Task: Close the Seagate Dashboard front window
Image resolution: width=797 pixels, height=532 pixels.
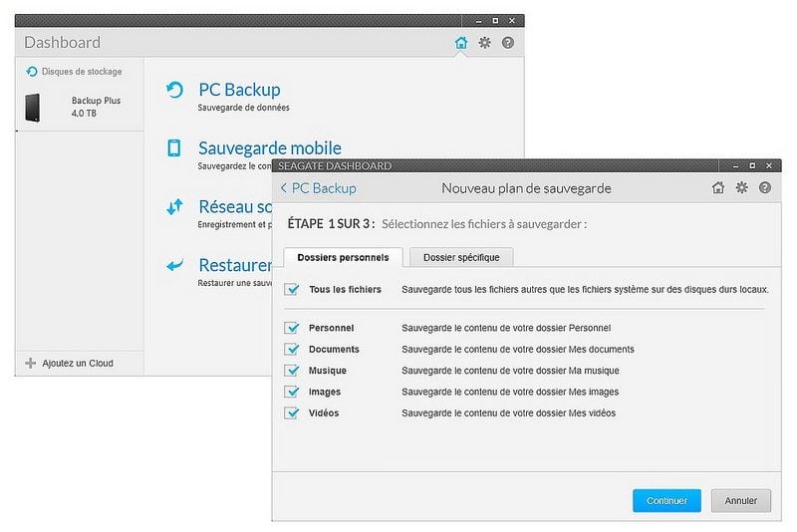Action: [769, 166]
